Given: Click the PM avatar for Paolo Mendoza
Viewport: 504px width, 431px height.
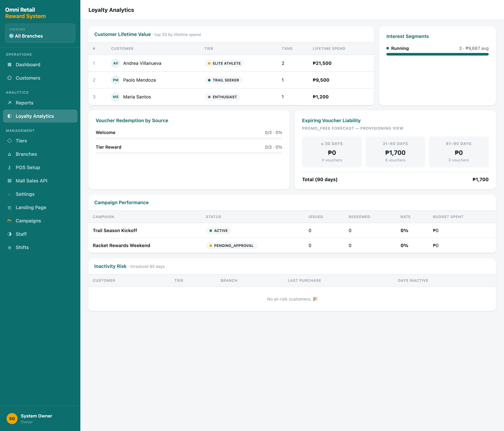Looking at the screenshot, I should (116, 80).
